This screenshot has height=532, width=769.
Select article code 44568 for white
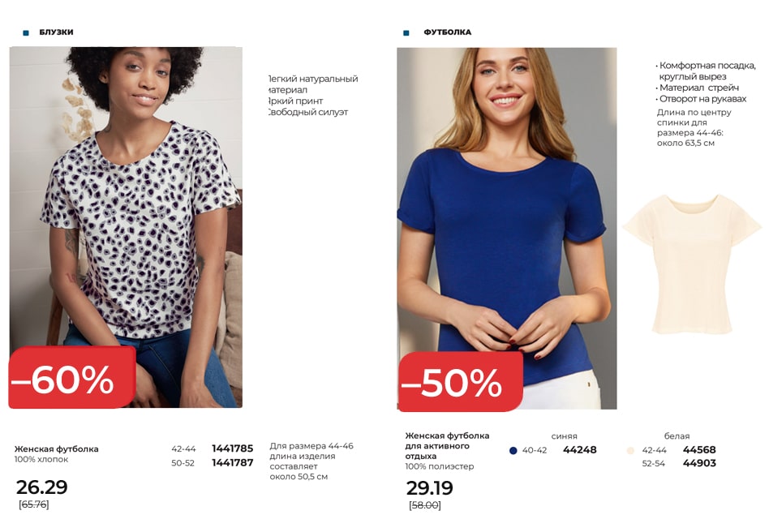pos(699,449)
